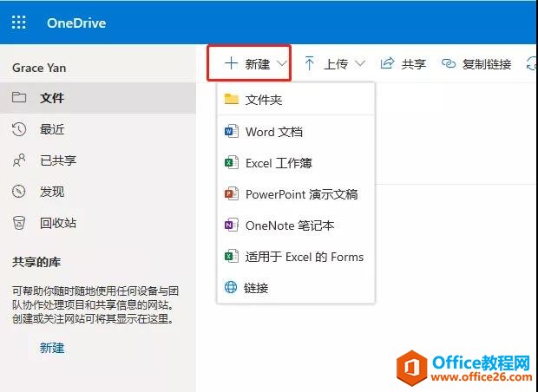The image size is (538, 392).
Task: Click the Grace Yan account name
Action: pyautogui.click(x=39, y=68)
